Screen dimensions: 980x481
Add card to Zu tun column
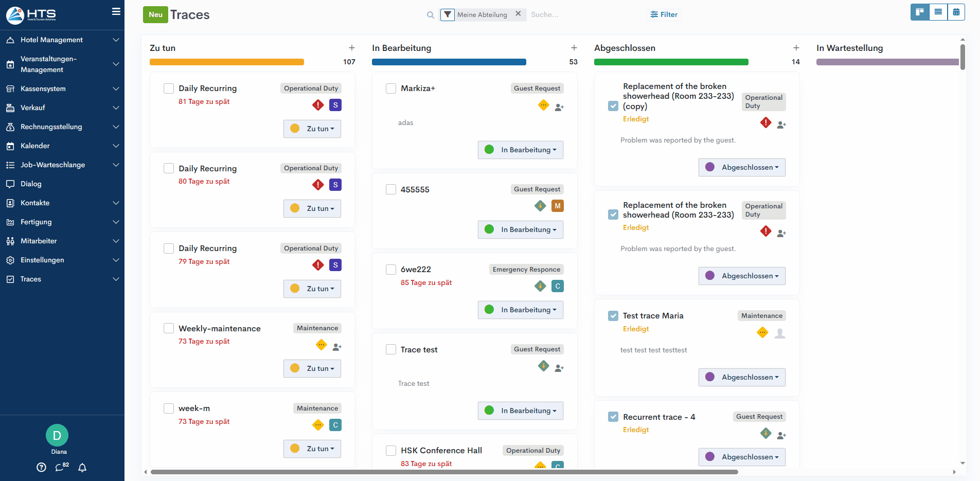click(x=352, y=48)
